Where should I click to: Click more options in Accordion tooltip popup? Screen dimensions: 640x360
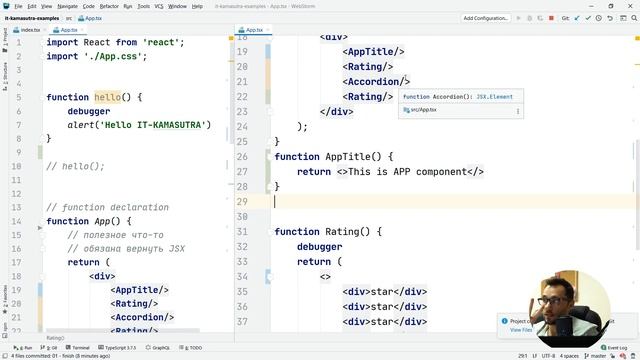518,111
